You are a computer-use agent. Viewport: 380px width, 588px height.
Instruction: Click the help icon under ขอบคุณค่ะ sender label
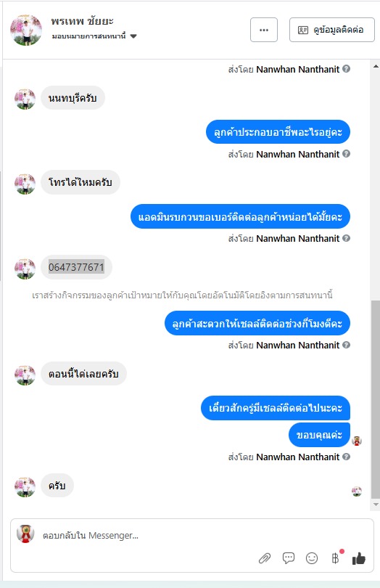347,457
